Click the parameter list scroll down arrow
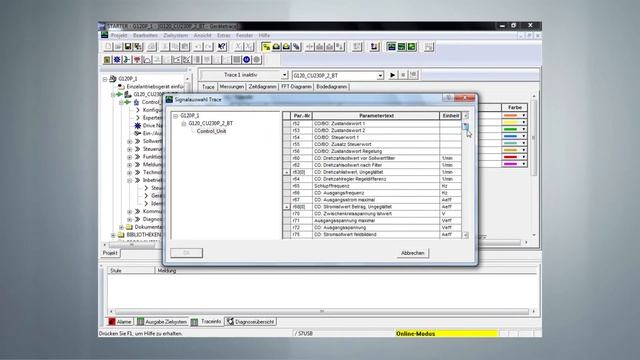Screen dimensions: 640x360 tap(465, 235)
